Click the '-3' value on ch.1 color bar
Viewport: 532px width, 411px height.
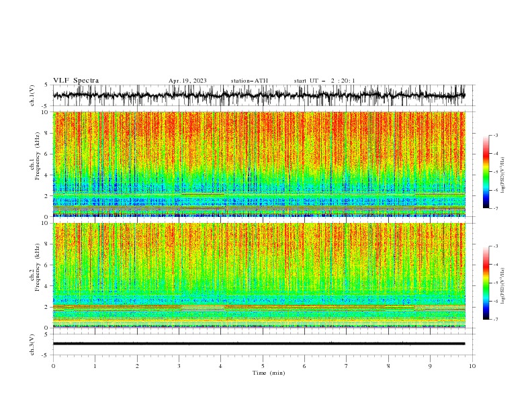point(496,135)
